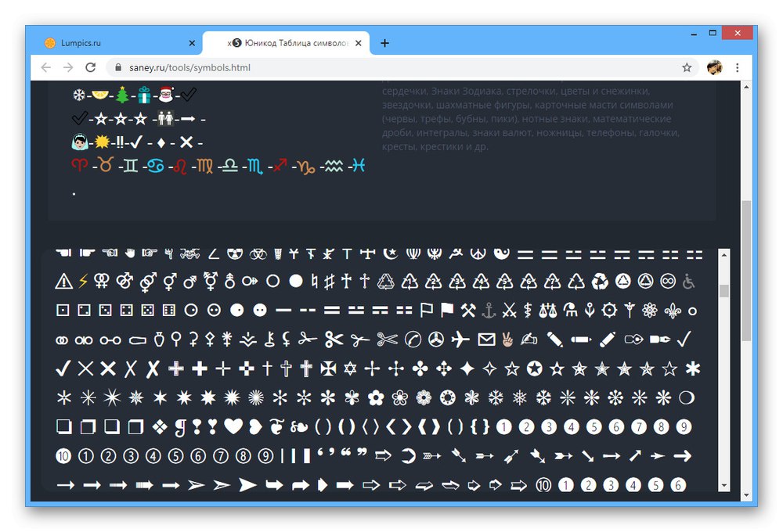Screen dimensions: 783x532
Task: Pick the opening curly brace ornament
Action: pos(474,426)
